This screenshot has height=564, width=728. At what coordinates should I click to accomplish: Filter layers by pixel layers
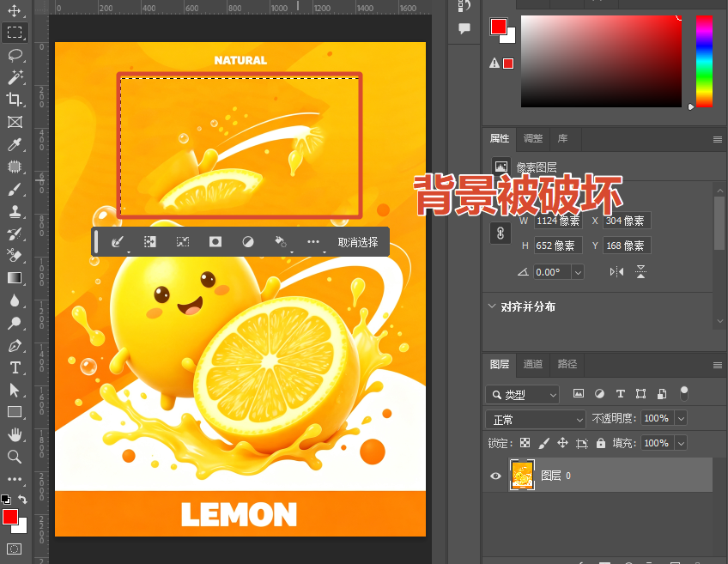(x=579, y=394)
